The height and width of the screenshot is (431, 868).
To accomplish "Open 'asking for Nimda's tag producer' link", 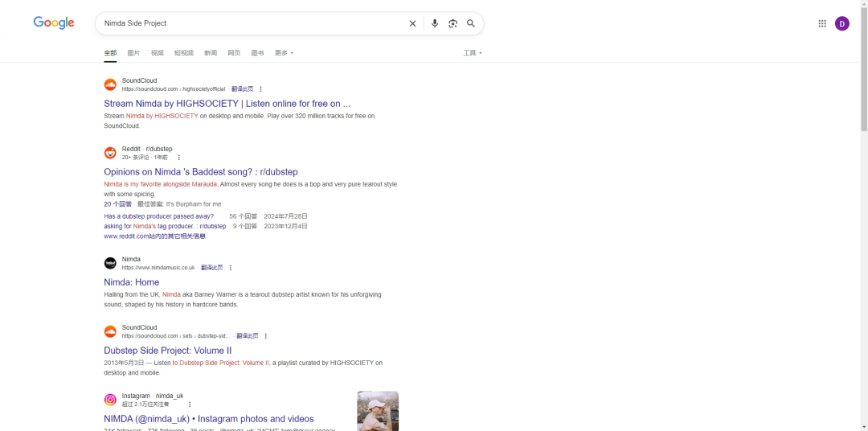I will (x=165, y=226).
